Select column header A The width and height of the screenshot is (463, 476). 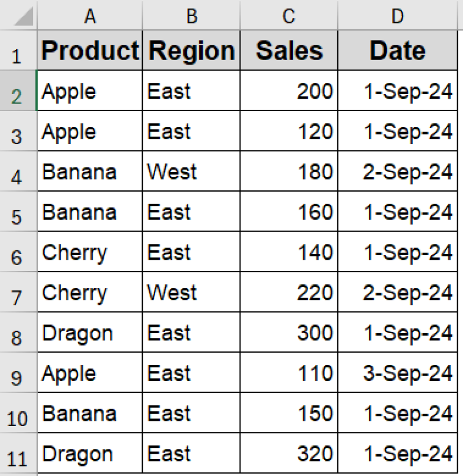[89, 15]
